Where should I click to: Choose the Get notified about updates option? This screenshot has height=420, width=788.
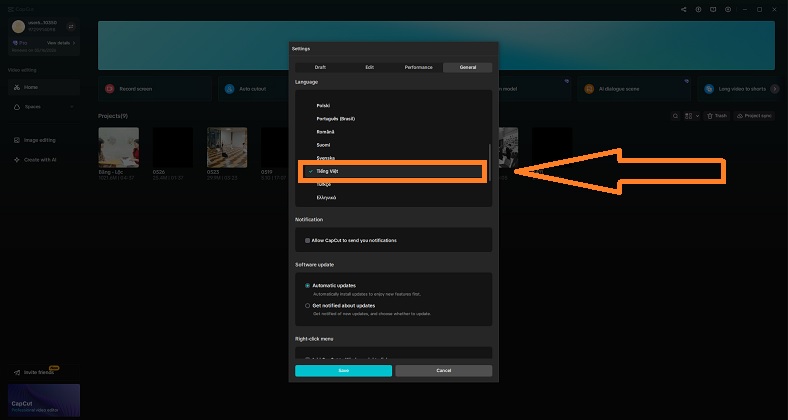coord(308,305)
